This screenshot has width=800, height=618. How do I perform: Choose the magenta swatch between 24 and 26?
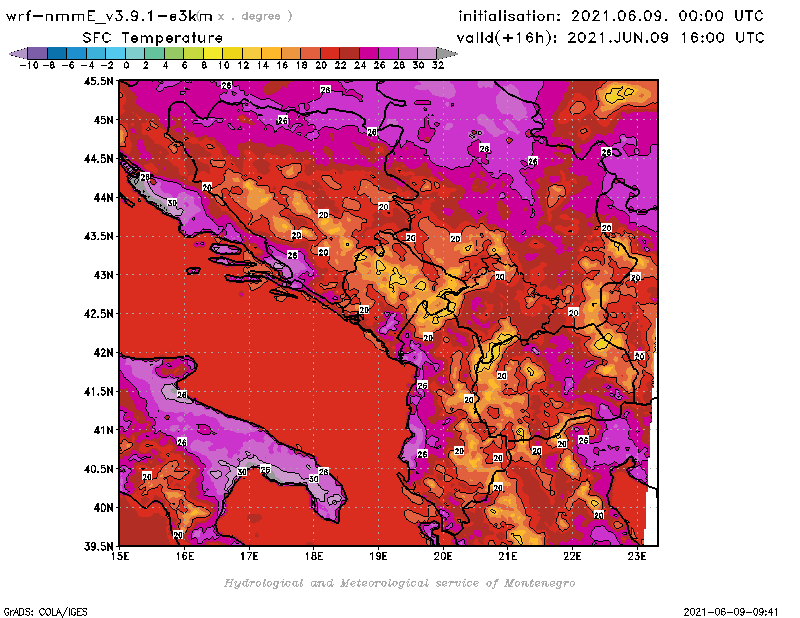click(x=368, y=53)
